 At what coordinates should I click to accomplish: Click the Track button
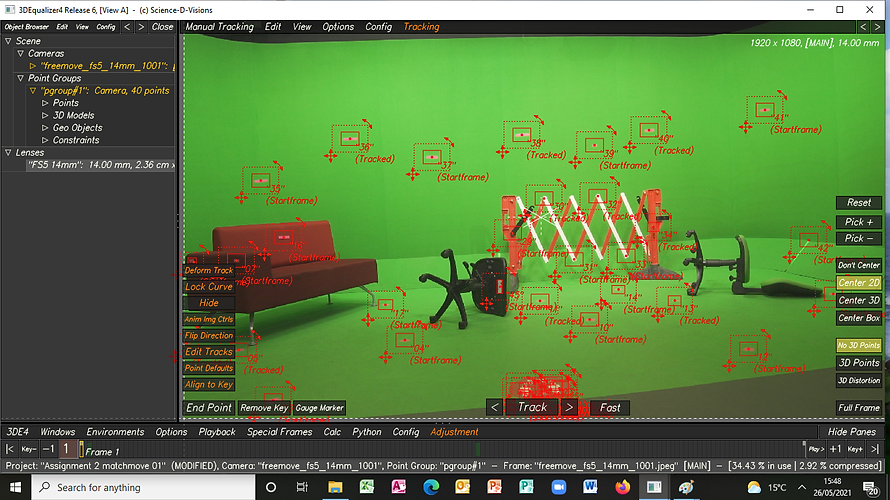coord(532,407)
